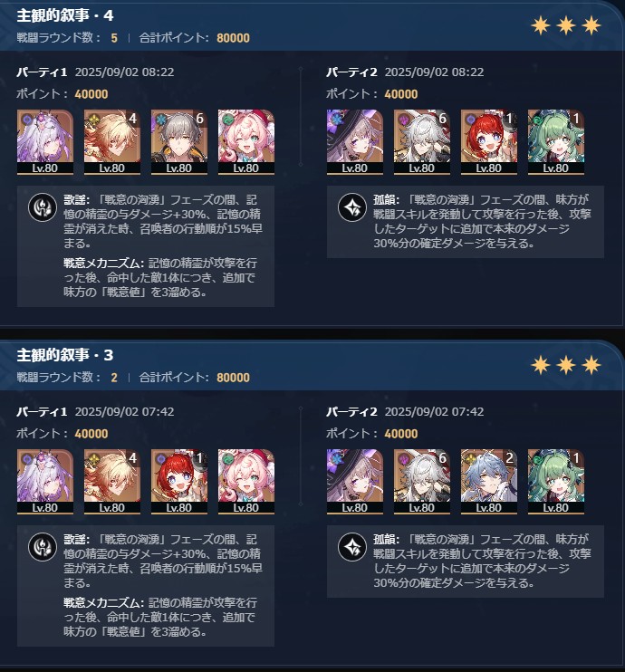Select the orange-haired Lv.80 character in stage 4 Party 1
Image resolution: width=625 pixels, height=672 pixels.
(x=112, y=142)
